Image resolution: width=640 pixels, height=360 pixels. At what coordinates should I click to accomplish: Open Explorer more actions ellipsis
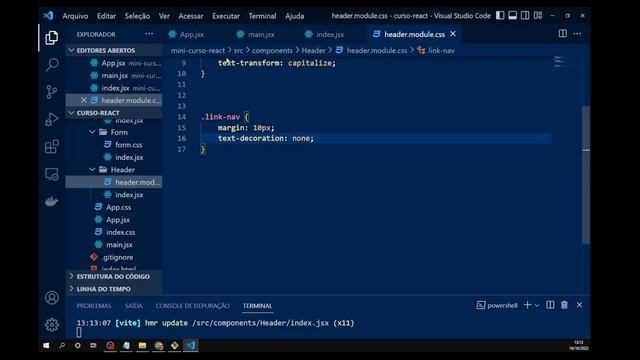149,34
